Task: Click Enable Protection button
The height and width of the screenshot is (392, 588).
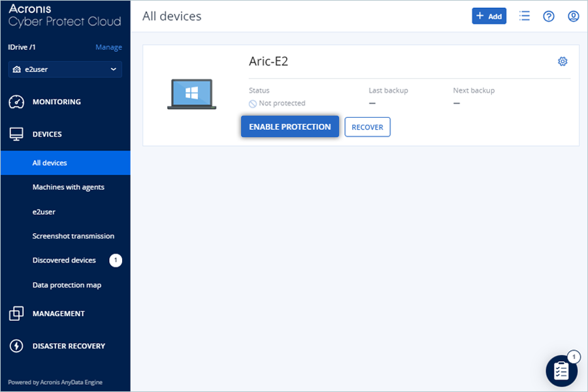Action: 290,127
